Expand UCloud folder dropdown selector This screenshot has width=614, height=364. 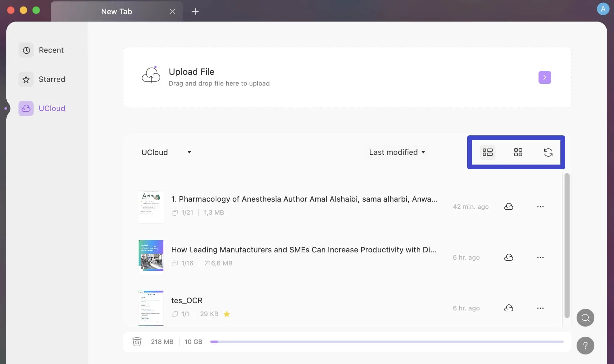pyautogui.click(x=189, y=153)
